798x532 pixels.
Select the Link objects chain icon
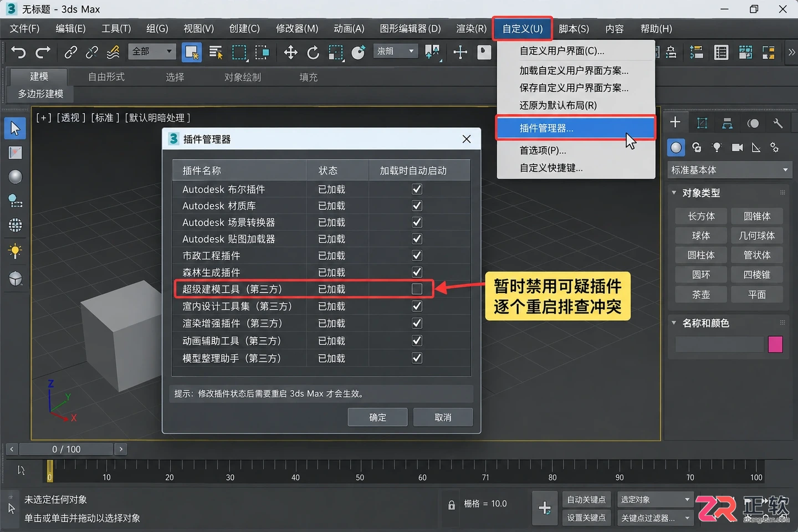coord(70,53)
